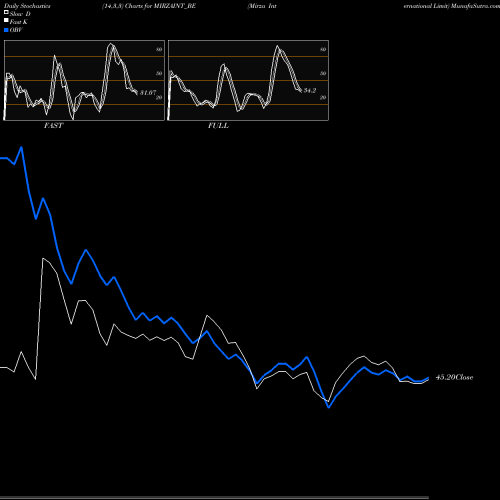Click the Fast K legend swatch
This screenshot has width=500, height=500.
point(6,20)
